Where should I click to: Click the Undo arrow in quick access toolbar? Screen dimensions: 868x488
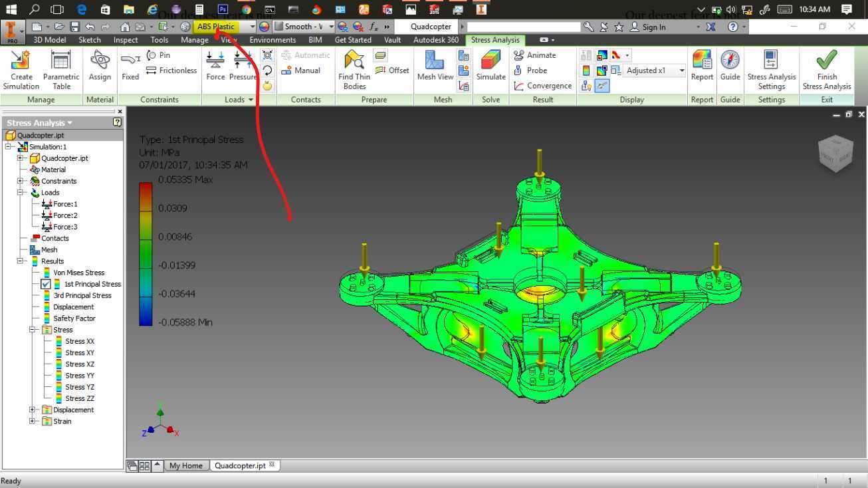(90, 27)
